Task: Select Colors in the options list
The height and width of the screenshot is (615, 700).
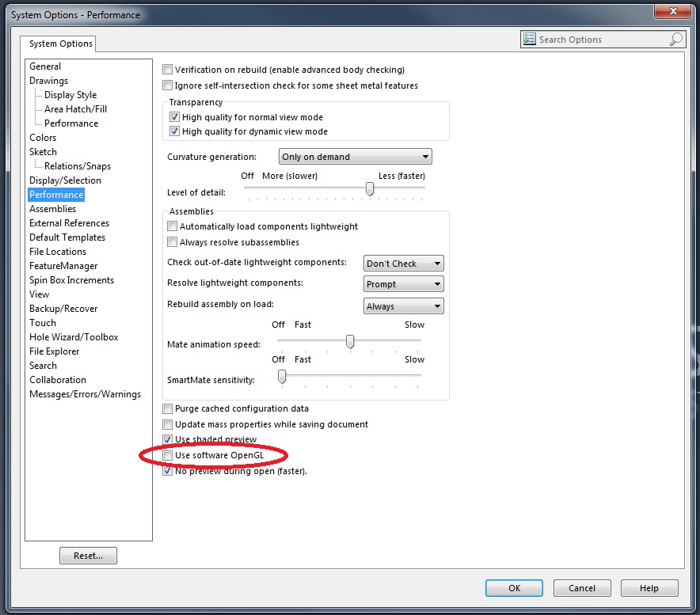Action: 43,138
